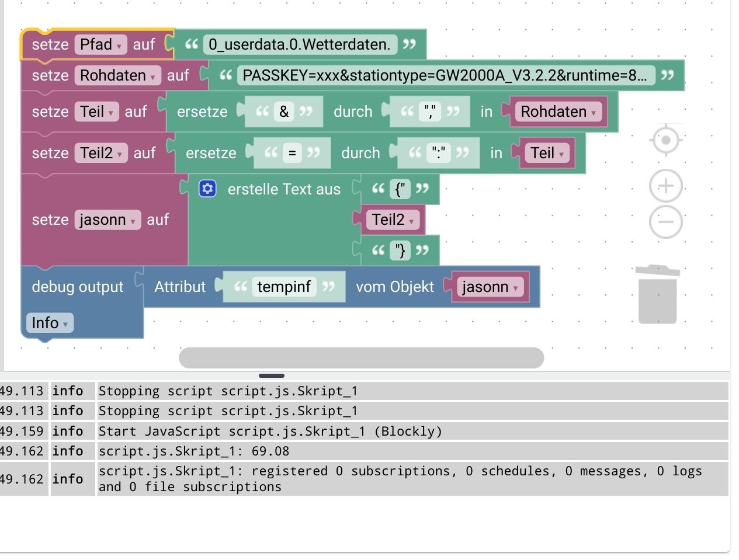
Task: Click the Start JavaScript script.js.Skript_1 log line
Action: click(412, 431)
